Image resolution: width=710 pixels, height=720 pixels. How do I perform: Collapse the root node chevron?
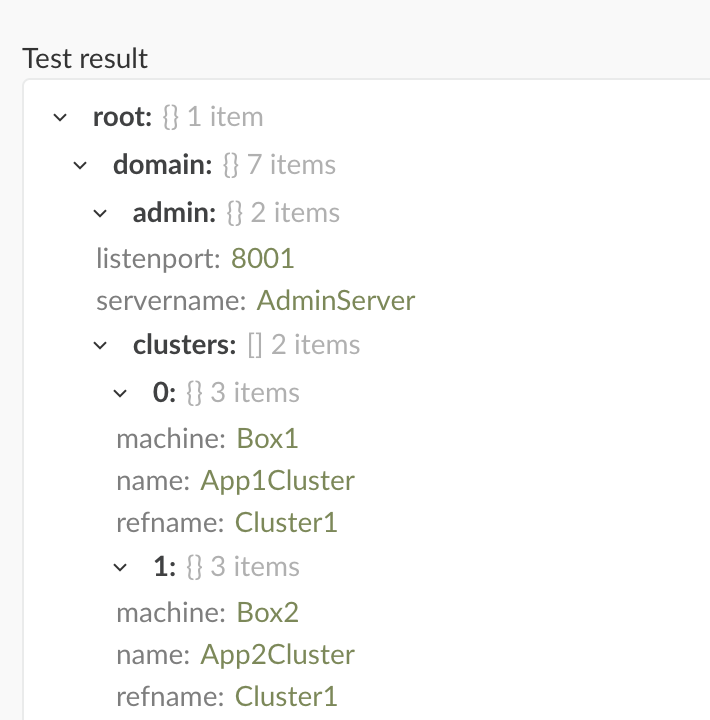pyautogui.click(x=60, y=118)
